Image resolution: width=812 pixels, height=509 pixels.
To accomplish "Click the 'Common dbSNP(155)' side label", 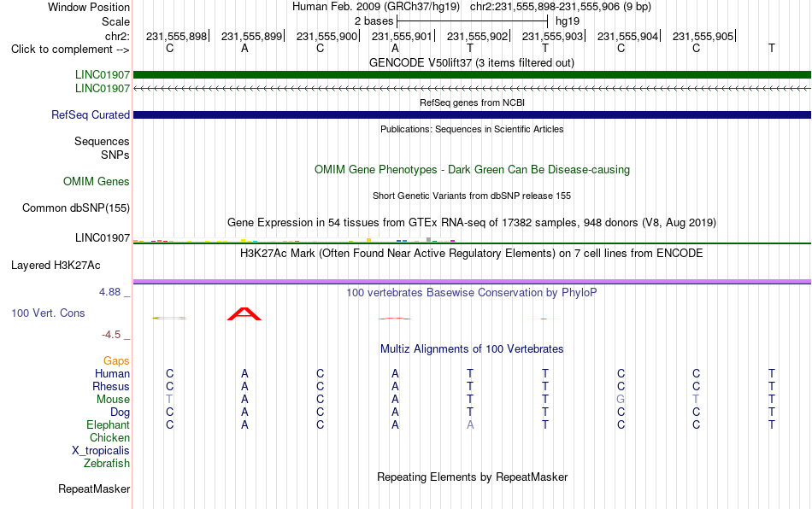I will click(x=76, y=208).
